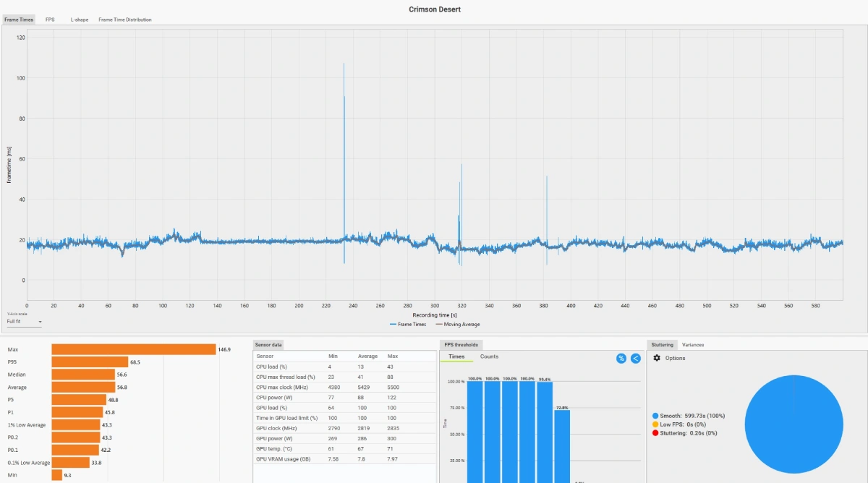Toggle the percent display icon in FPS thresholds
868x483 pixels.
(x=621, y=358)
